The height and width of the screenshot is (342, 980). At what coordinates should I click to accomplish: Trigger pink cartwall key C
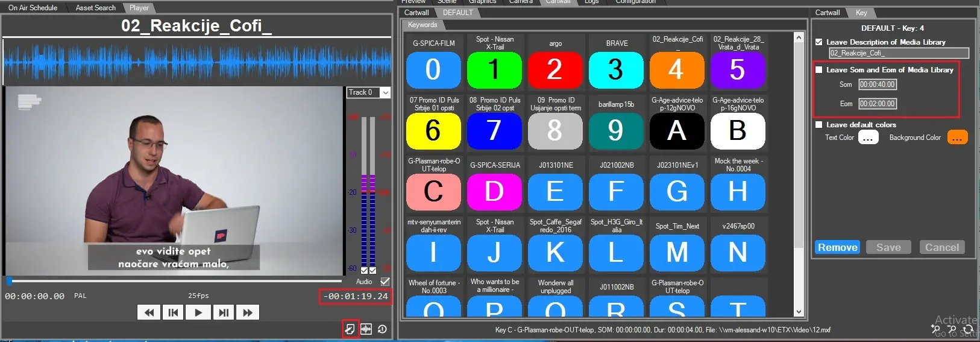pos(433,192)
